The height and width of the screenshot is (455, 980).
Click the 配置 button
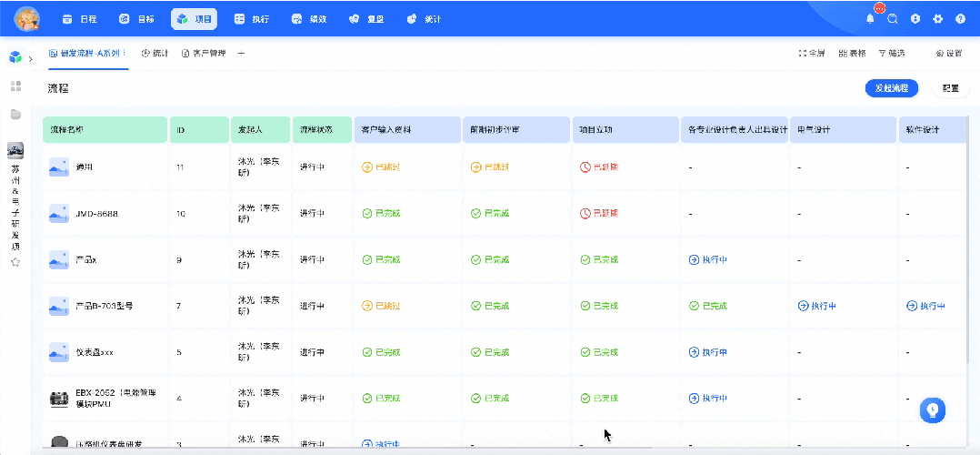point(951,88)
